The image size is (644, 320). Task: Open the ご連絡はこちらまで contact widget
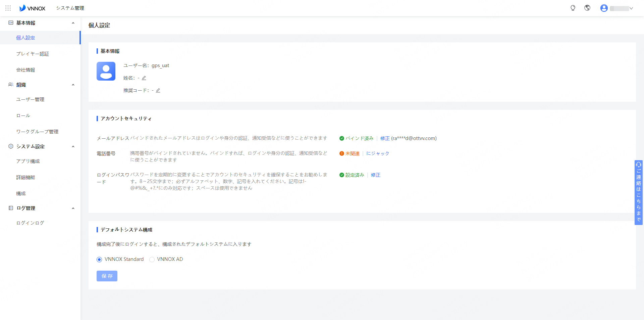tap(638, 192)
